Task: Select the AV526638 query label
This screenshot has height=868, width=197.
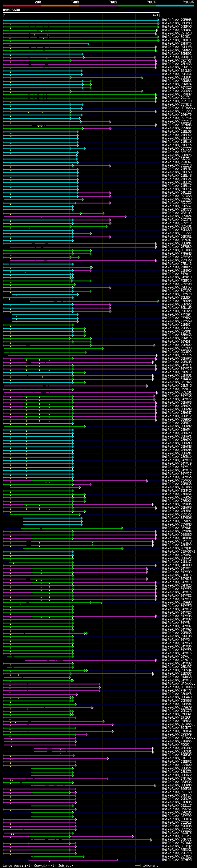Action: click(x=11, y=10)
